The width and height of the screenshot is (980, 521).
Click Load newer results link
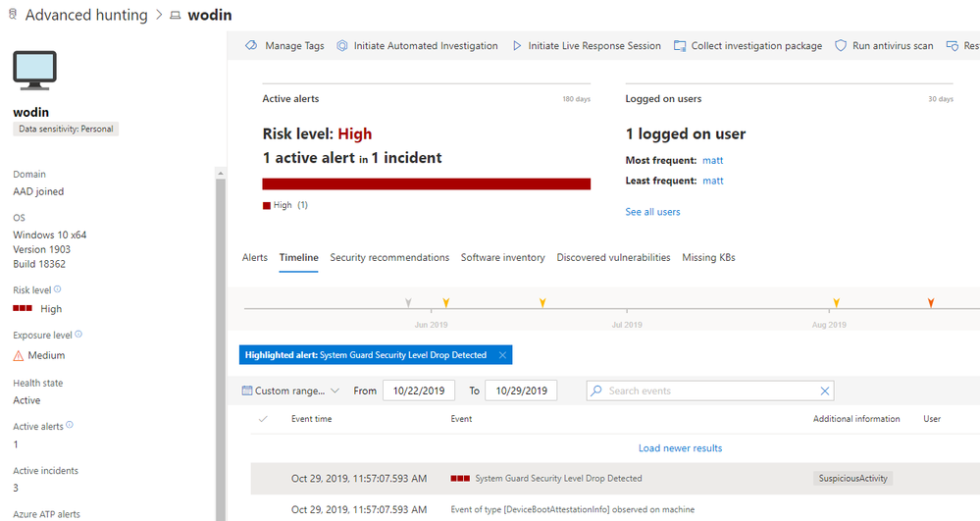coord(680,447)
